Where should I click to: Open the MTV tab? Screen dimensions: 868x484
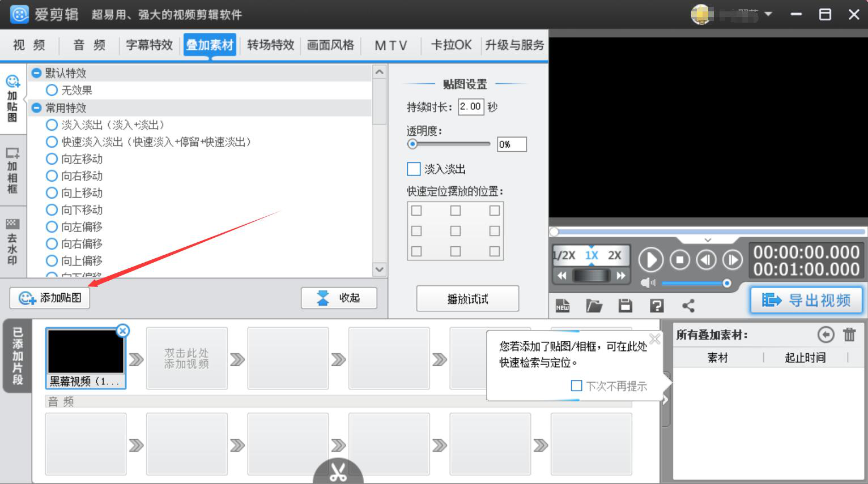[x=391, y=45]
